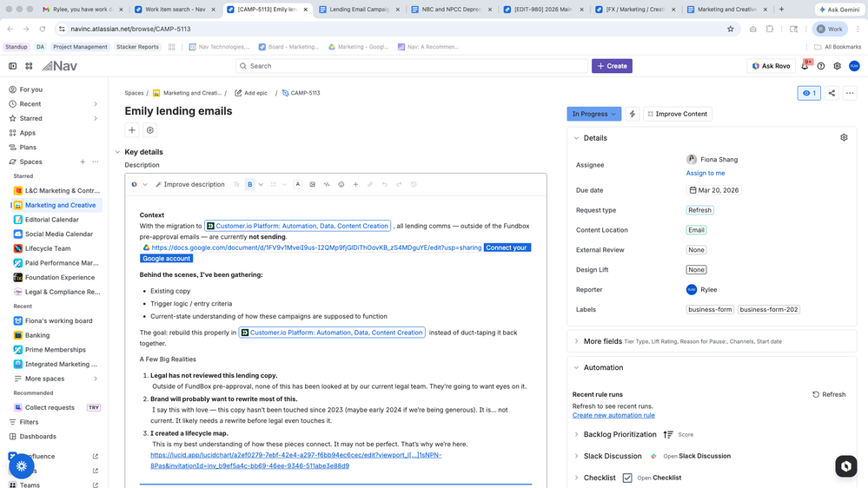
Task: Expand More spaces in sidebar
Action: coord(96,379)
